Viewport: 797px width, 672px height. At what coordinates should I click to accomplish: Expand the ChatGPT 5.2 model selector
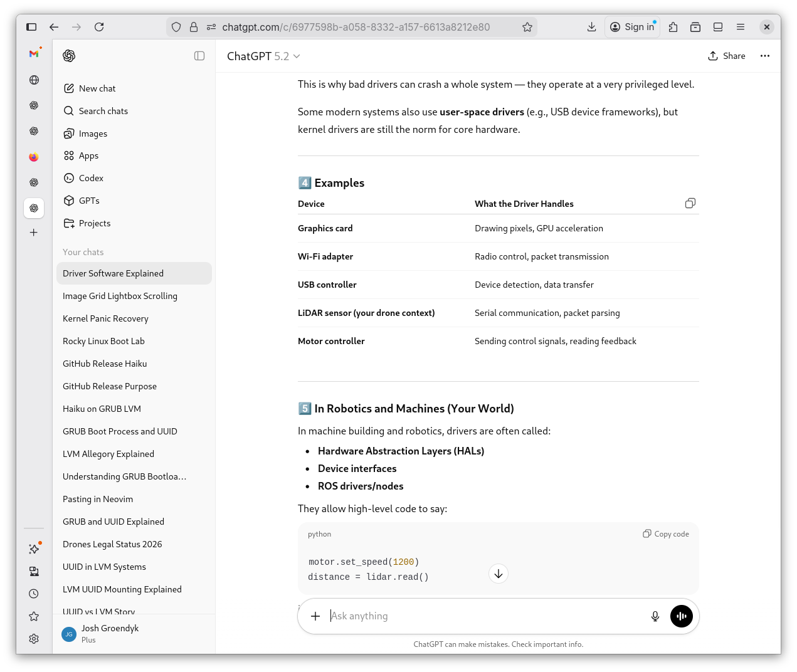(263, 56)
